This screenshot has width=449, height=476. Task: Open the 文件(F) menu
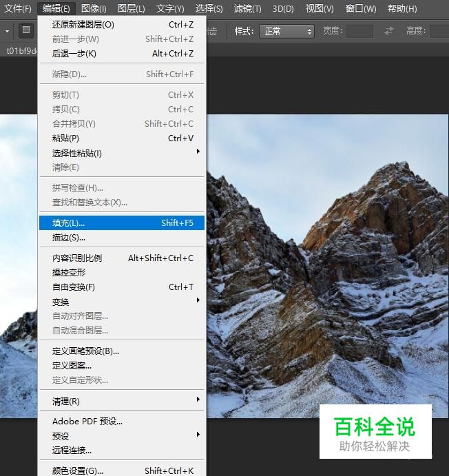click(x=18, y=8)
